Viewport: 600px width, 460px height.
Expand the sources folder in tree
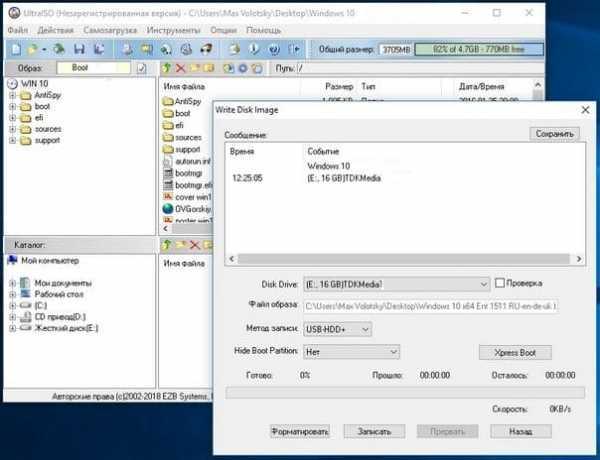[13, 129]
